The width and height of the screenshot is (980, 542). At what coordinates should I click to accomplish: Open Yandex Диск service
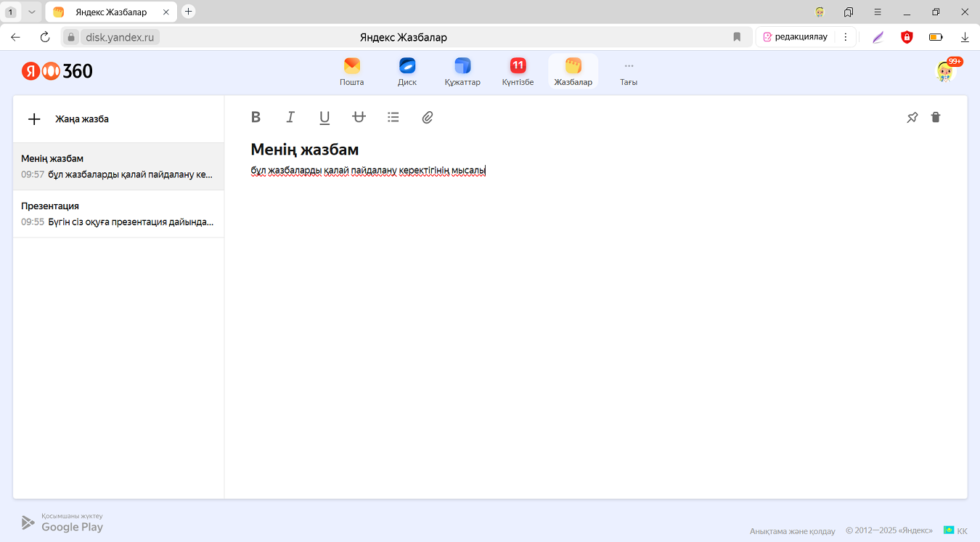point(407,72)
